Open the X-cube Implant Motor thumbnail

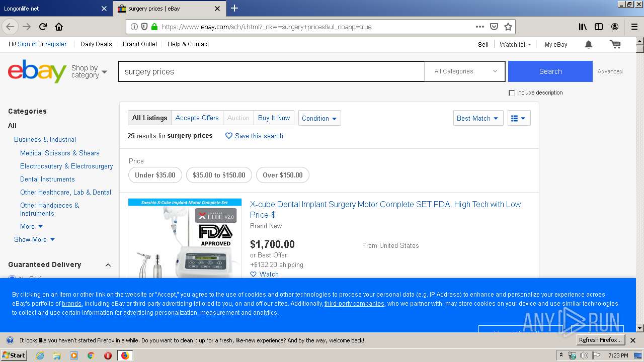(185, 238)
